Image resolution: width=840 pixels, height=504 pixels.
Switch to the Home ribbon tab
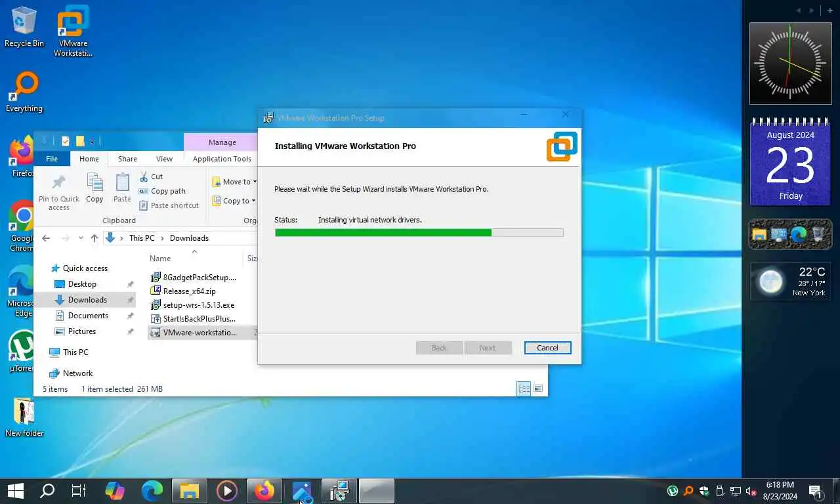pyautogui.click(x=89, y=159)
